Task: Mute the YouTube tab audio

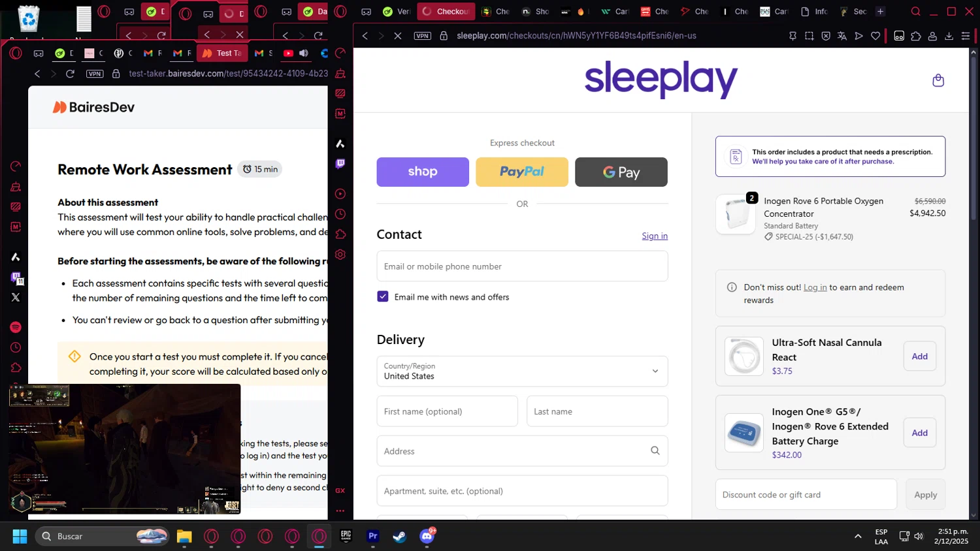Action: [304, 53]
